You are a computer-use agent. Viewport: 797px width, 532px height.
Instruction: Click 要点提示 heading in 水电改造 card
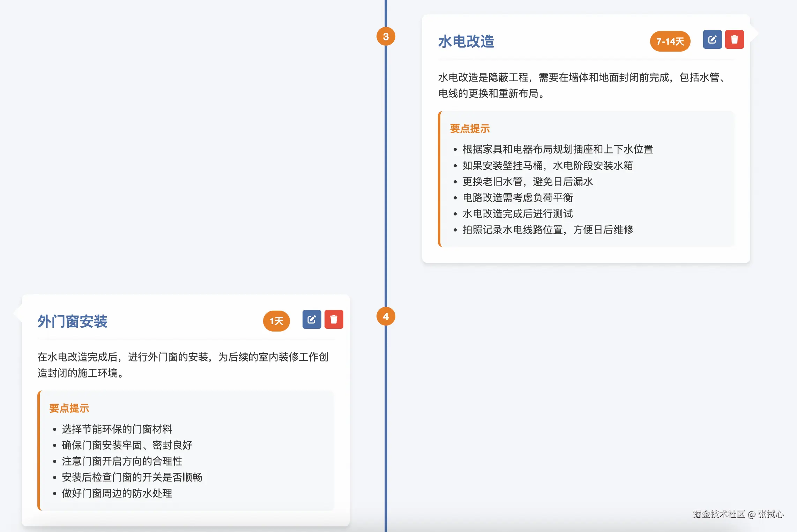470,129
